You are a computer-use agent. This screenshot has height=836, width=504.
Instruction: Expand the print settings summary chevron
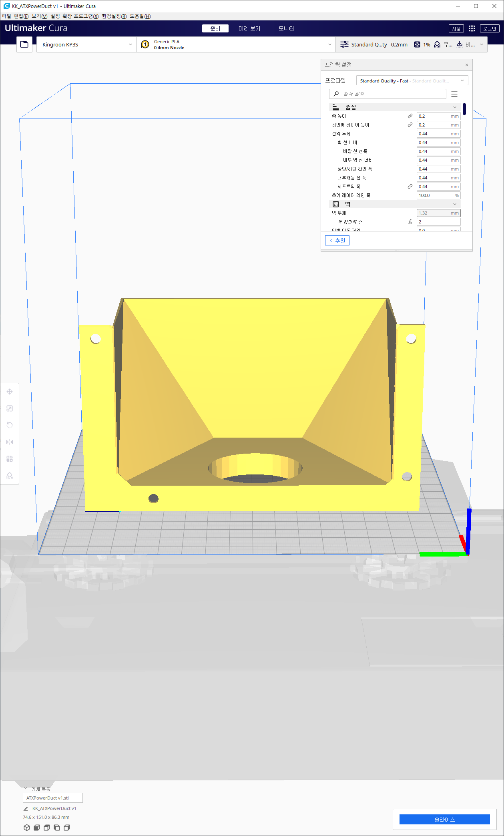[482, 44]
